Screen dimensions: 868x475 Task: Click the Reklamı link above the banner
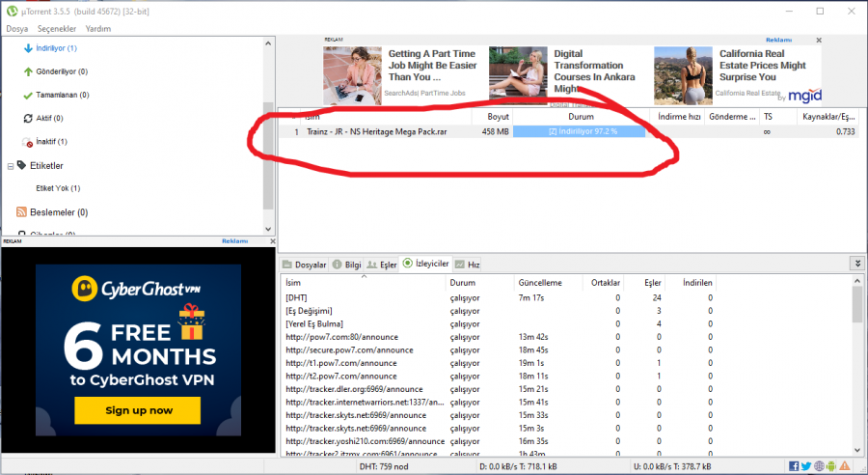coord(778,40)
